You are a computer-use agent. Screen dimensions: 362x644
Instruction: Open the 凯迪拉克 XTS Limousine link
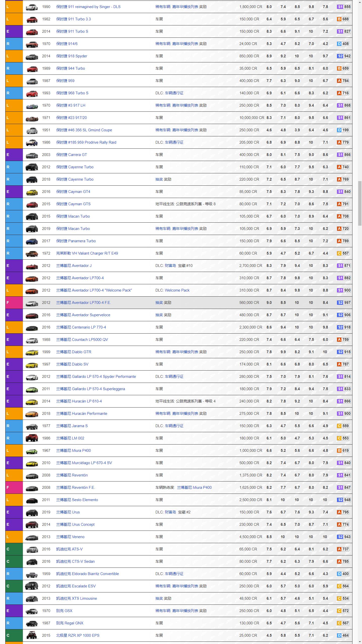(76, 598)
